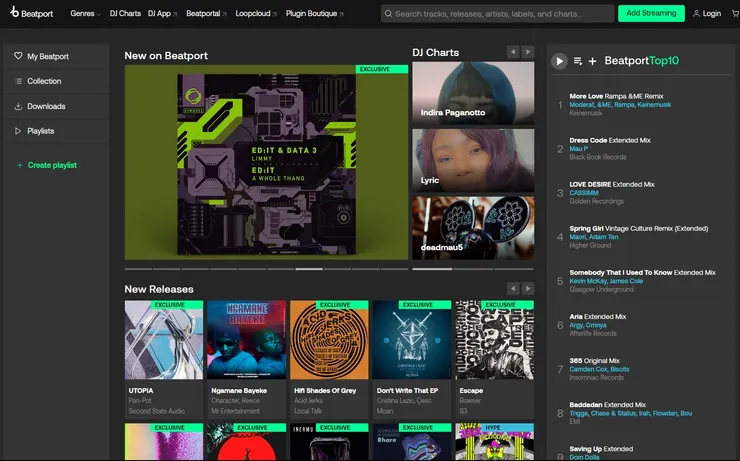Show previous DJ Charts with left arrow
The height and width of the screenshot is (461, 740).
pyautogui.click(x=513, y=52)
